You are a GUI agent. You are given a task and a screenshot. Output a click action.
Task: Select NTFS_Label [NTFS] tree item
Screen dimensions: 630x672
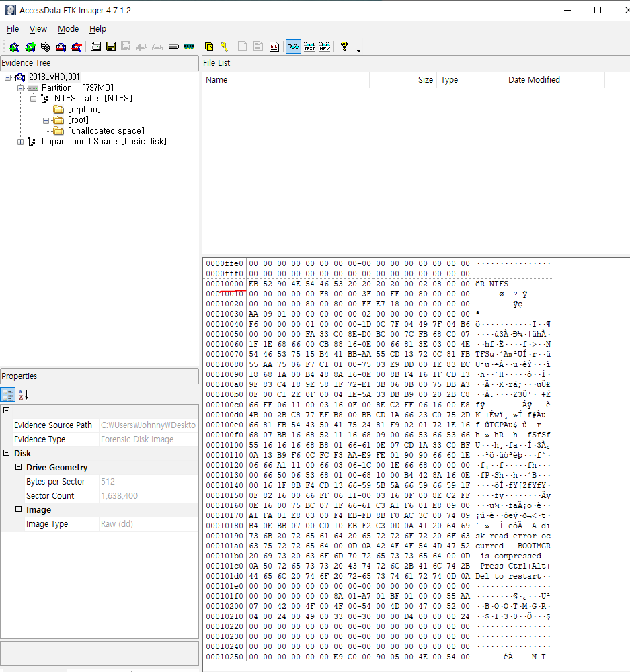93,99
